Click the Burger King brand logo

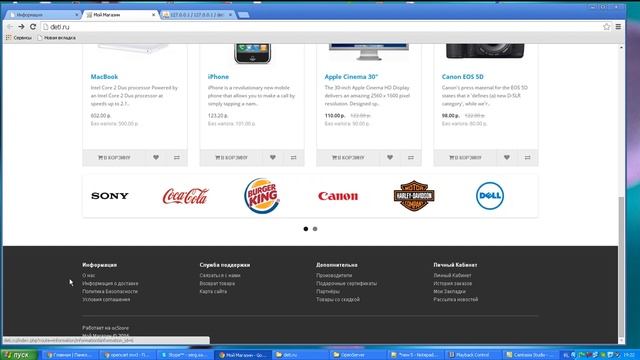click(262, 196)
